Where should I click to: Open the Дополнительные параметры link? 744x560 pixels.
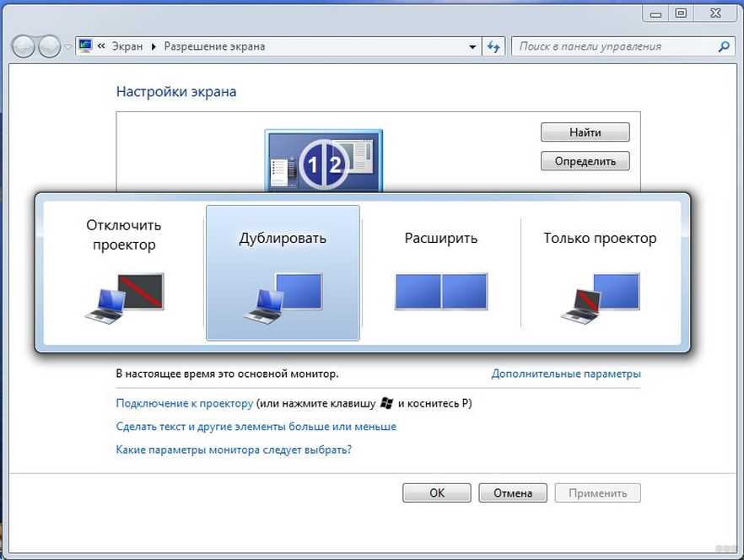[x=566, y=374]
